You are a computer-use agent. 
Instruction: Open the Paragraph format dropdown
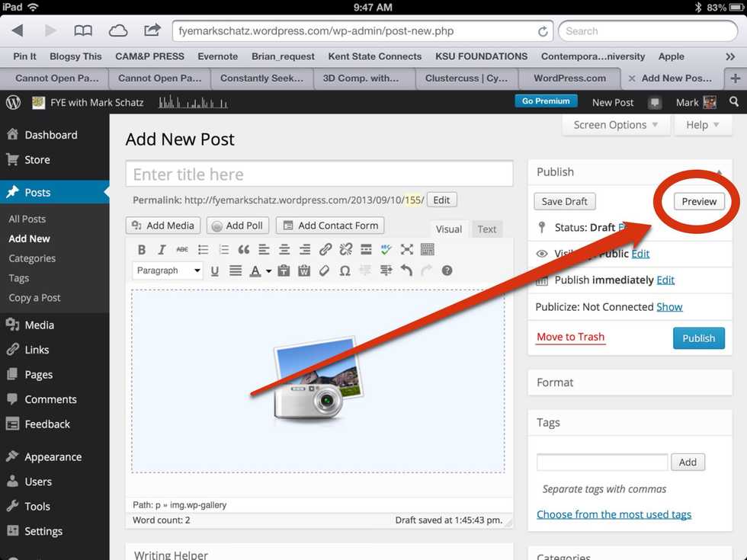pos(168,270)
